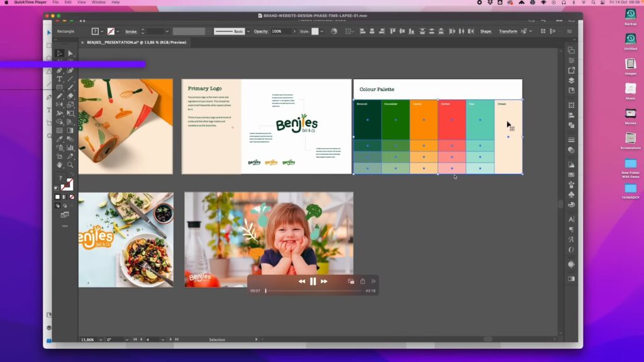Click the Stroke weight stepper

pyautogui.click(x=143, y=31)
